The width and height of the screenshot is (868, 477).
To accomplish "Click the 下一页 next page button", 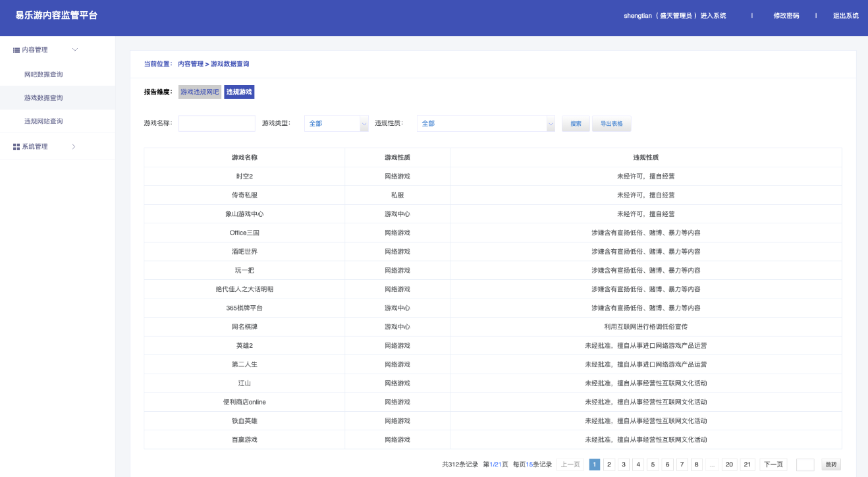I will point(773,464).
